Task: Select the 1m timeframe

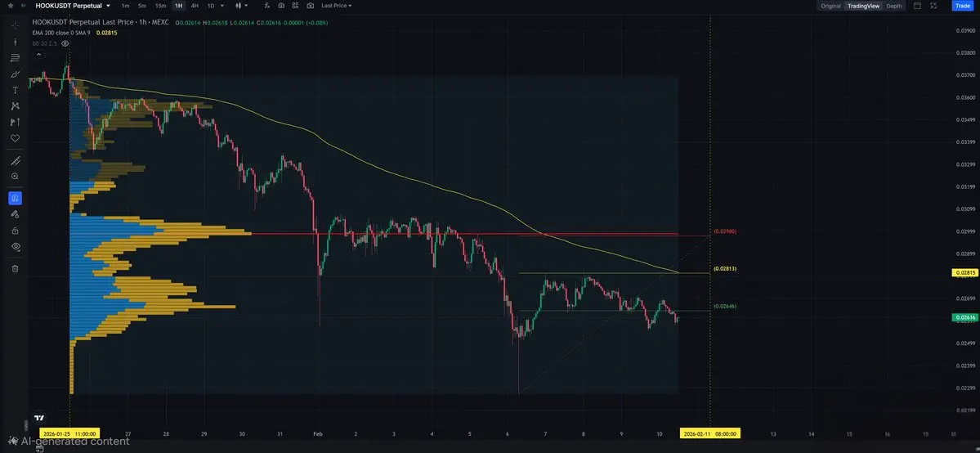Action: tap(126, 6)
